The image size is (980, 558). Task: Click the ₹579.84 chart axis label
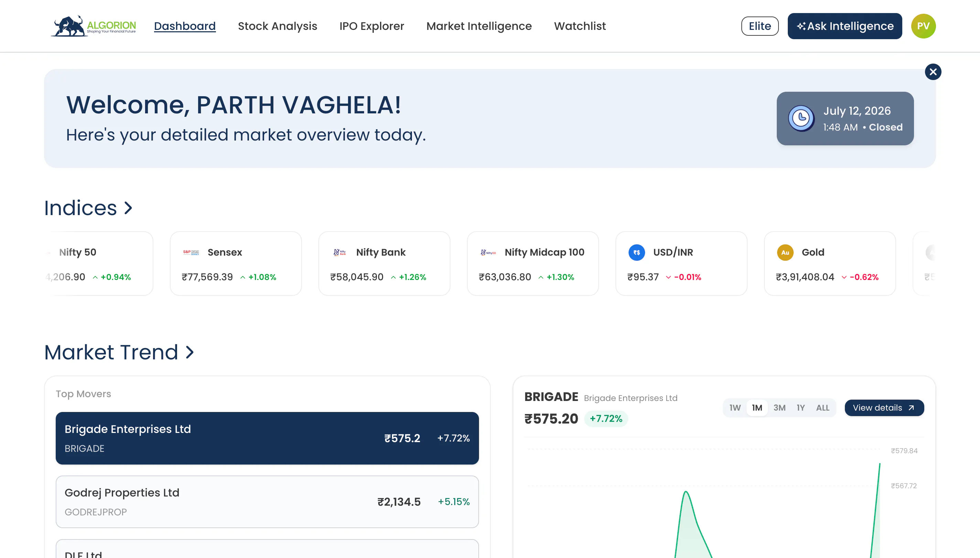(x=904, y=451)
